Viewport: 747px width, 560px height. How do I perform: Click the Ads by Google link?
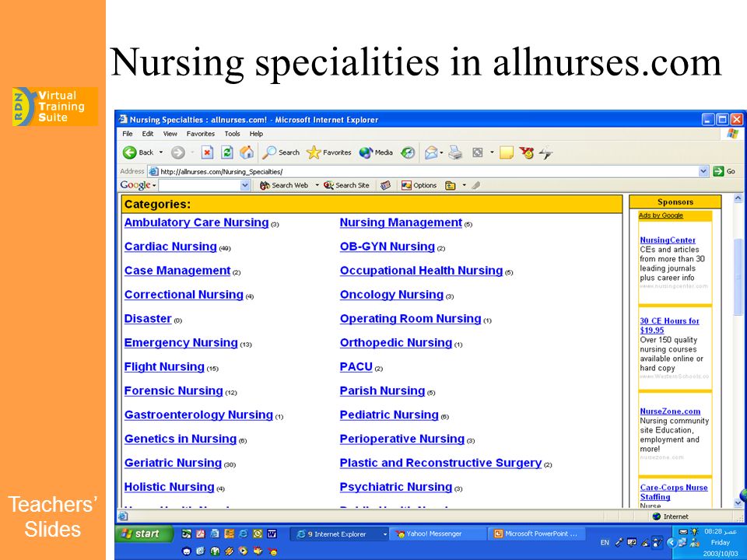pyautogui.click(x=661, y=215)
